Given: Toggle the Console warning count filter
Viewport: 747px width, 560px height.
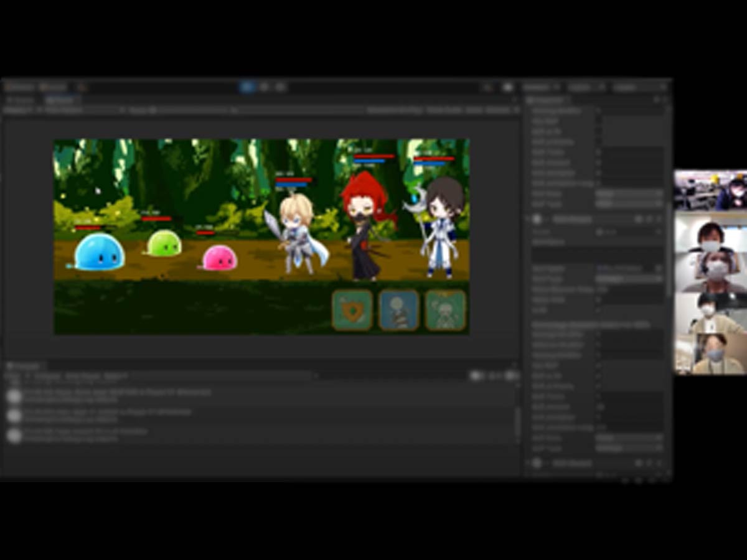Looking at the screenshot, I should [x=495, y=376].
